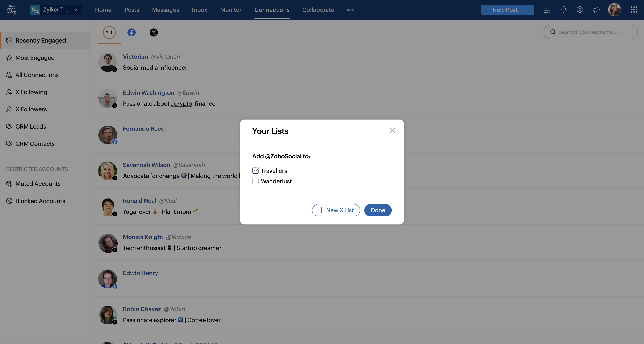Click the megaphone announcements icon
This screenshot has width=644, height=344.
(x=596, y=10)
